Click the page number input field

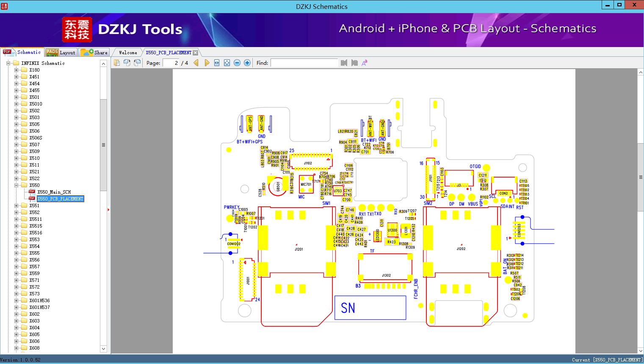pos(171,63)
